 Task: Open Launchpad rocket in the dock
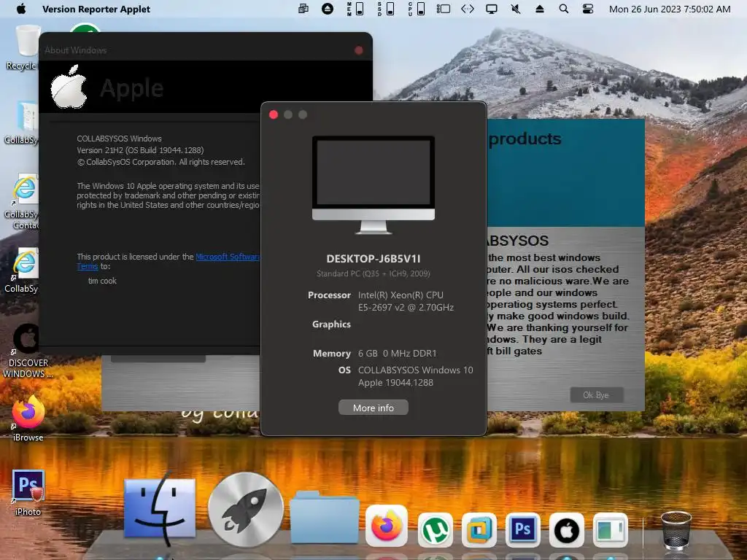coord(245,509)
